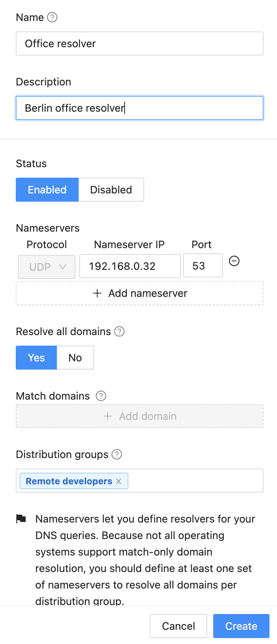Click the help icon beside Resolve all domains
Screen dimensions: 277x644
coord(119,331)
